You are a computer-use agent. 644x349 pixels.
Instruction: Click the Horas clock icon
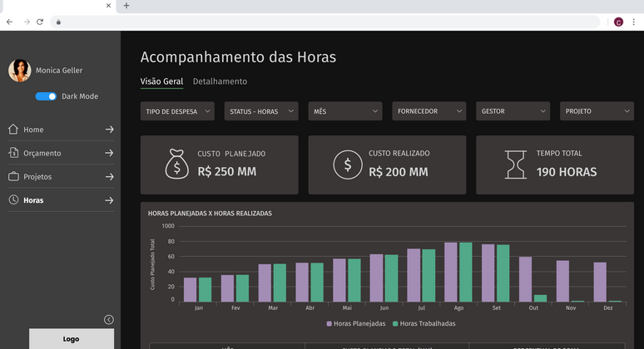13,199
